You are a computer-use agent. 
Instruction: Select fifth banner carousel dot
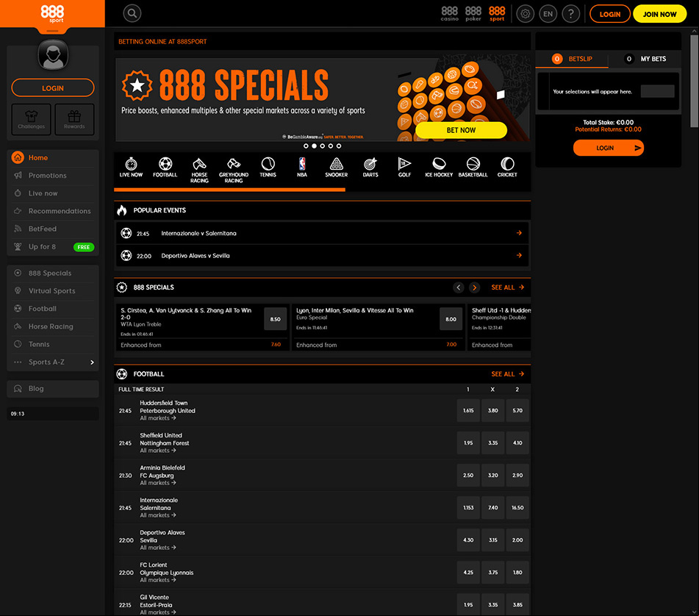click(339, 146)
